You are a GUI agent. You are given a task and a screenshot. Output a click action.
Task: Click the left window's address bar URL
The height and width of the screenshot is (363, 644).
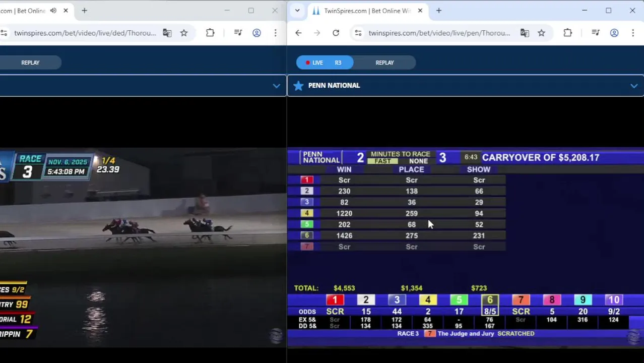85,33
